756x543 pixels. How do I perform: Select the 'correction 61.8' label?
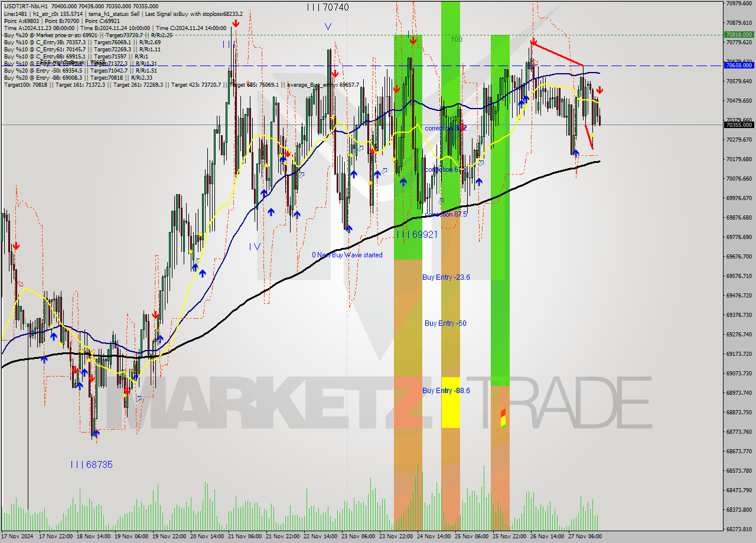pos(446,169)
